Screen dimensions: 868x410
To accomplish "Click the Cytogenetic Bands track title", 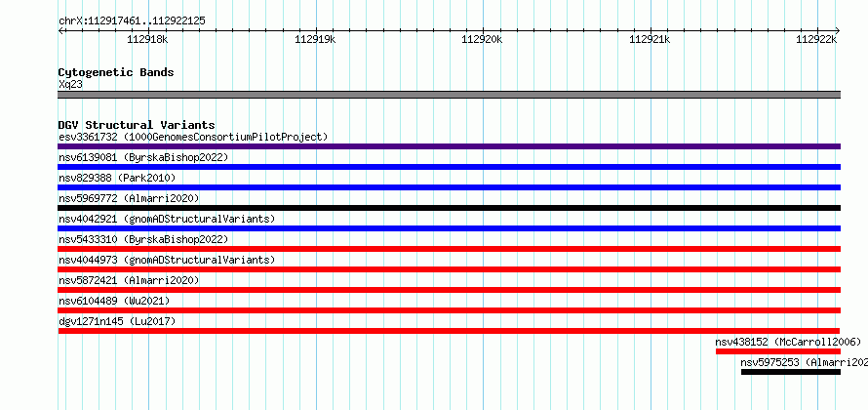I will [x=116, y=72].
